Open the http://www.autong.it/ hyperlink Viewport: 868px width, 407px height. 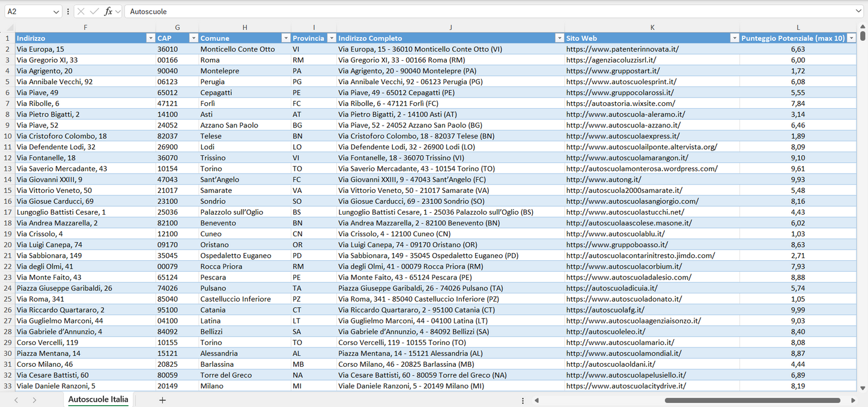tap(603, 179)
